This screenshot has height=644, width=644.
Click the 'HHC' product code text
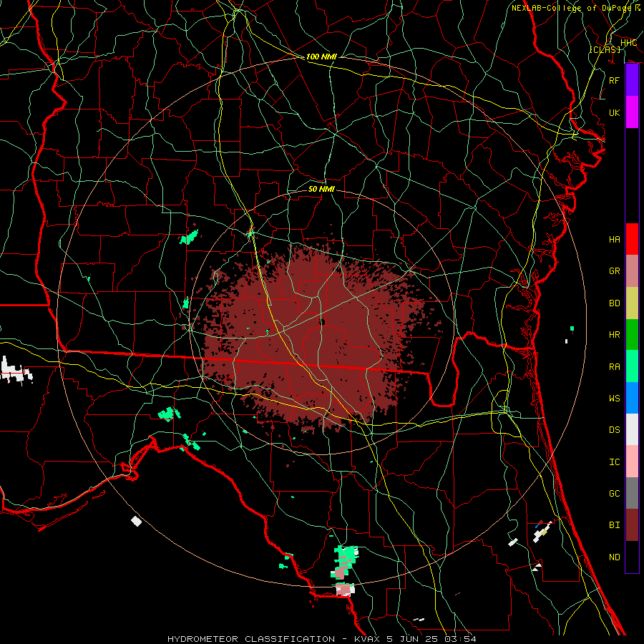(628, 43)
